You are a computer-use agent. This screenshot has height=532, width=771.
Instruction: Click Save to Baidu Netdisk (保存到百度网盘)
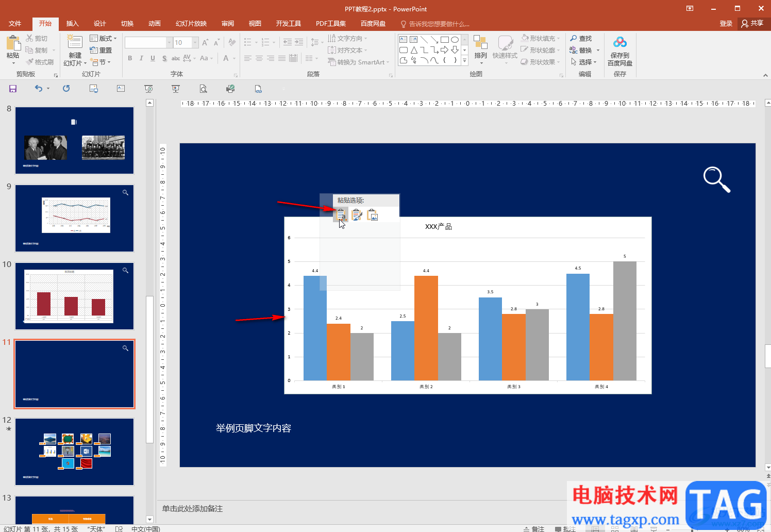[620, 51]
